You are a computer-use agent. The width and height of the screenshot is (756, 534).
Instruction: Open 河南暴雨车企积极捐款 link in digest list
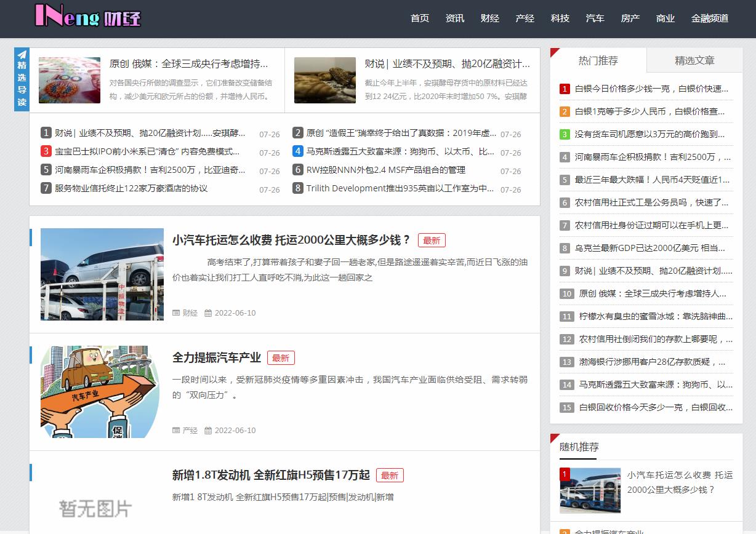pyautogui.click(x=150, y=170)
